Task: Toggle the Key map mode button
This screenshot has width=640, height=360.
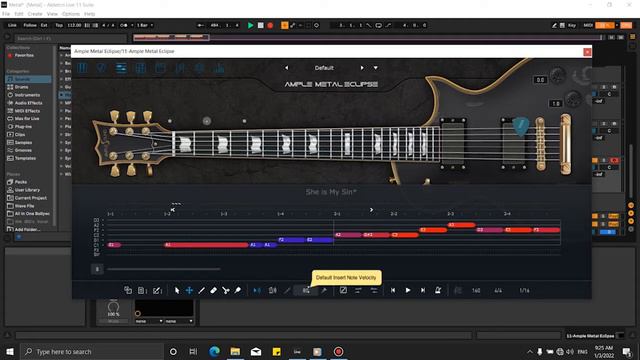Action: coord(572,25)
